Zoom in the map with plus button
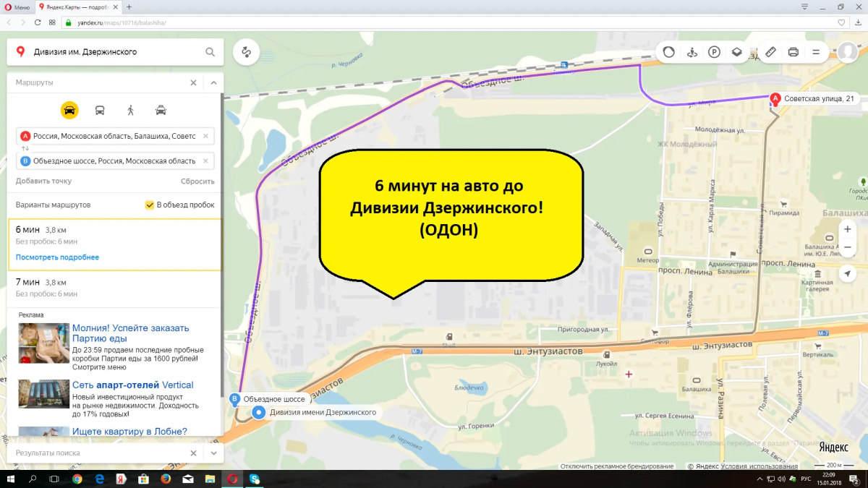Screen dimensions: 868x488 tap(848, 229)
